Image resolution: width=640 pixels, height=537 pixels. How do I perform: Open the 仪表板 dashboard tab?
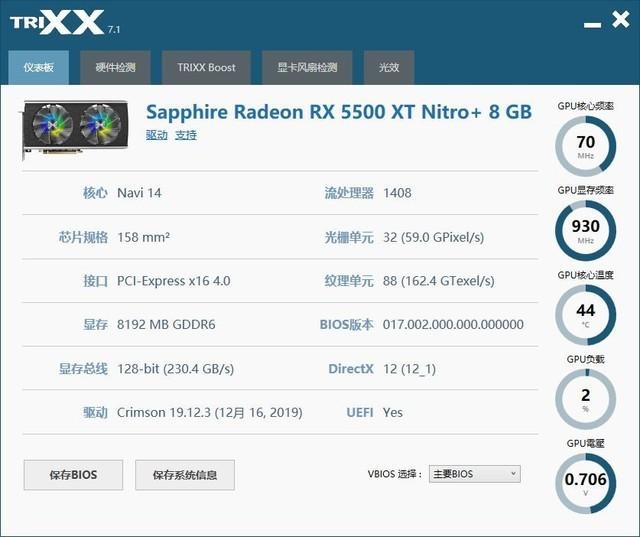coord(38,67)
